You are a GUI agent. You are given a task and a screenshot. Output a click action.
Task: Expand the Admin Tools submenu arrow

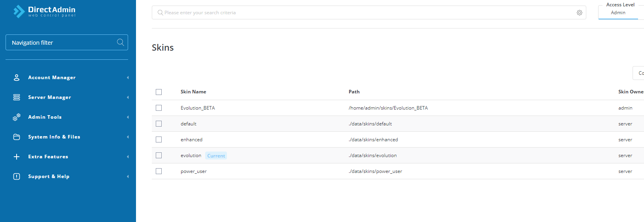pos(128,117)
